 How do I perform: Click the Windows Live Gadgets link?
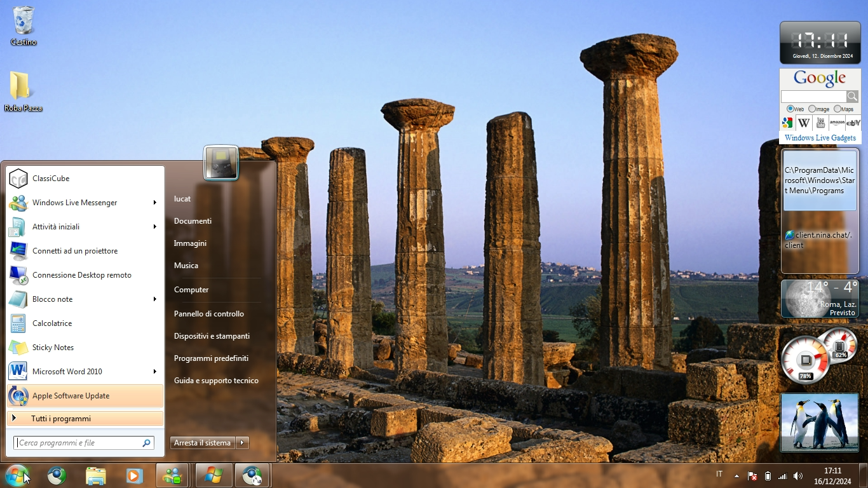click(x=820, y=138)
